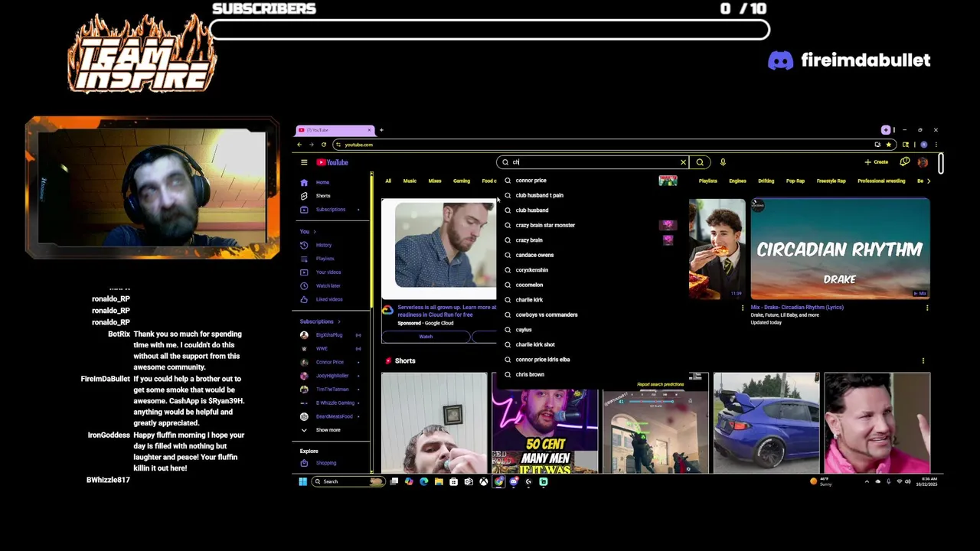Screen dimensions: 980x551
Task: Select the Drifting filter chip
Action: [x=766, y=181]
